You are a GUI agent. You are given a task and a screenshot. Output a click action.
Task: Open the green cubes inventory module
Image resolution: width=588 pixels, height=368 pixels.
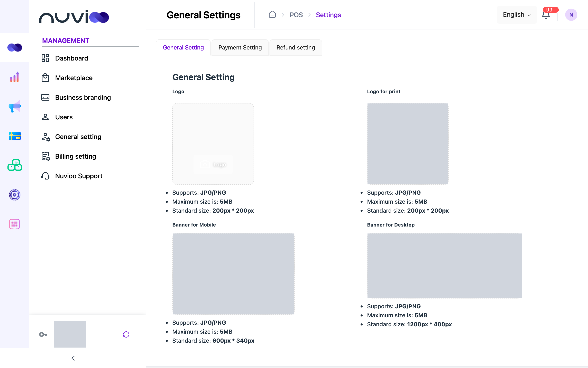pos(14,165)
